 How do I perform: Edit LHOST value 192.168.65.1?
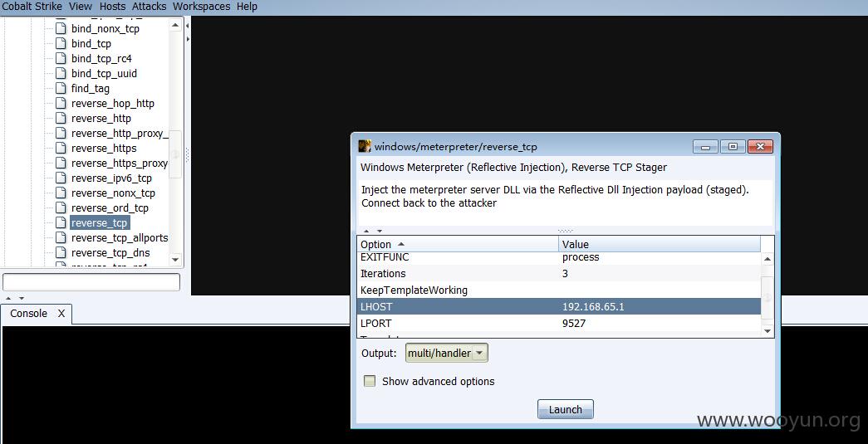(660, 306)
